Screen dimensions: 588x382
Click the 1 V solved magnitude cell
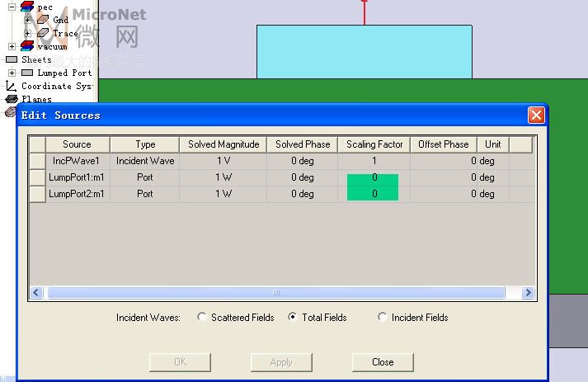tap(223, 161)
